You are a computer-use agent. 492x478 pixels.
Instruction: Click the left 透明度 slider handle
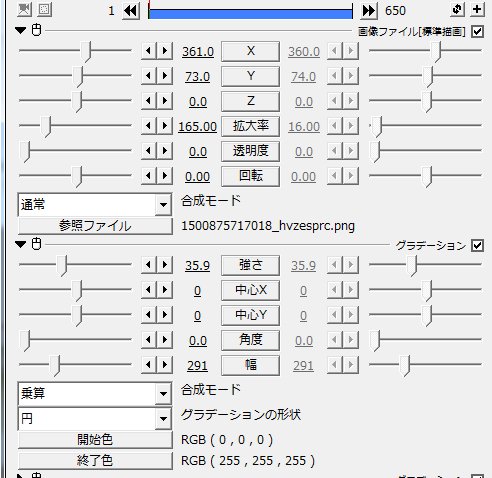click(x=26, y=152)
